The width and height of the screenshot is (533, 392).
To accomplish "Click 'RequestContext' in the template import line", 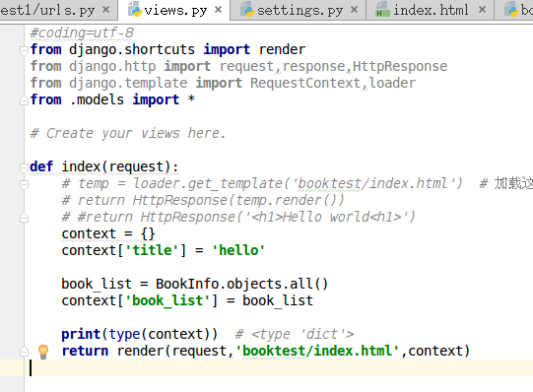I will click(305, 83).
